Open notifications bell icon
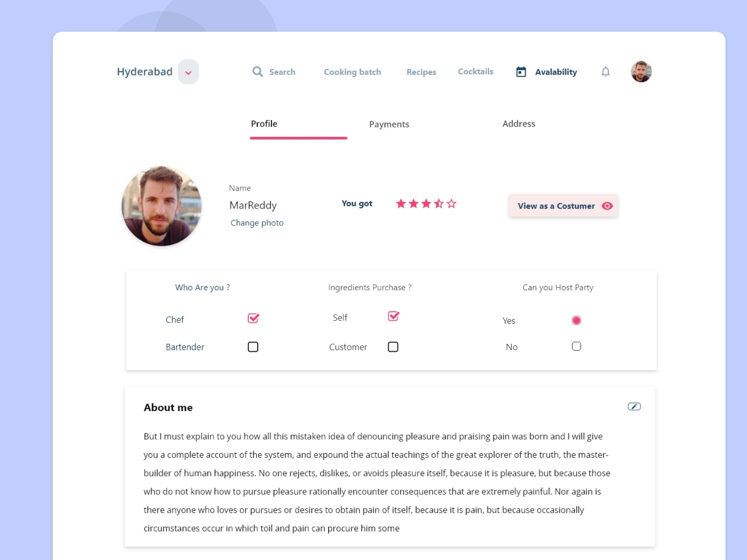 606,71
